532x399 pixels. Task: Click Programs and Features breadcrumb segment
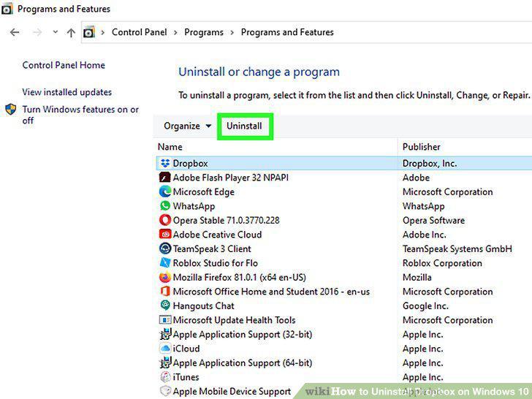click(287, 32)
